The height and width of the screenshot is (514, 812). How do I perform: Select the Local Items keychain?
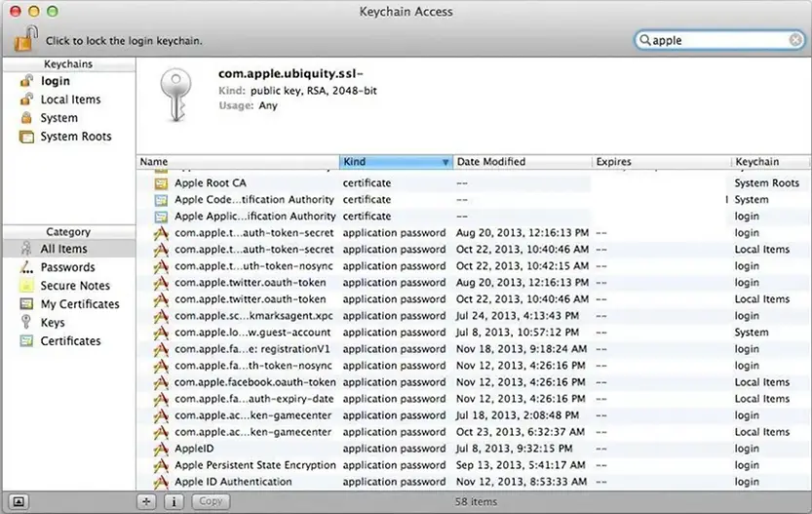[x=68, y=99]
